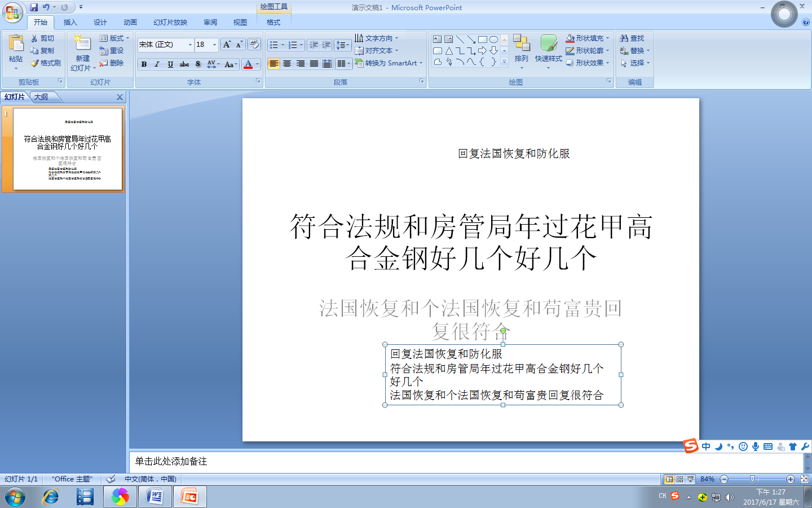Screen dimensions: 812x508
Task: Toggle text Shadow (S)
Action: 198,64
